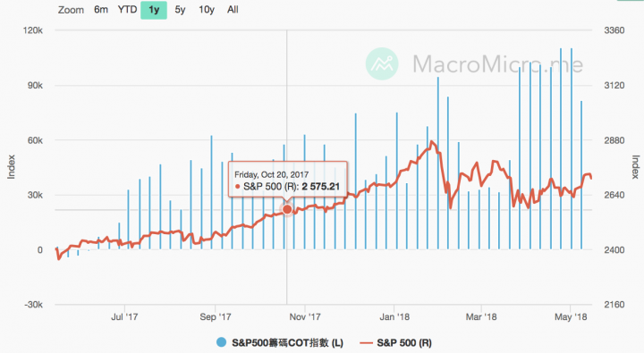This screenshot has width=644, height=353.
Task: Click the 2880 right axis value
Action: tap(614, 140)
